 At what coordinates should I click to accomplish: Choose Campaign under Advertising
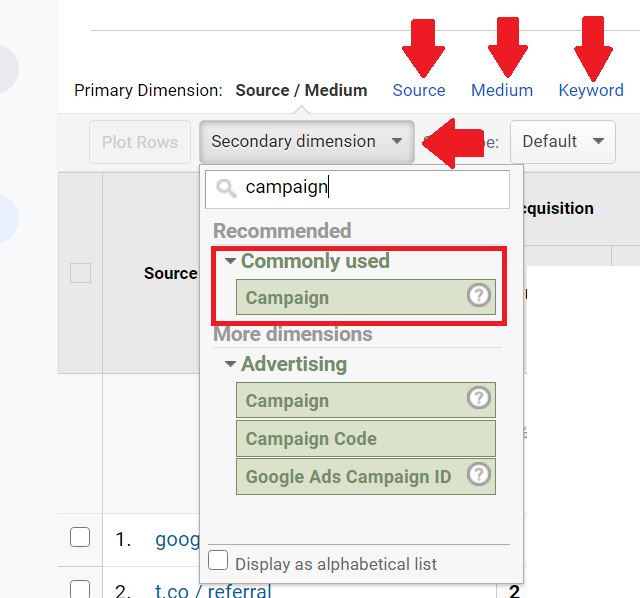point(366,400)
